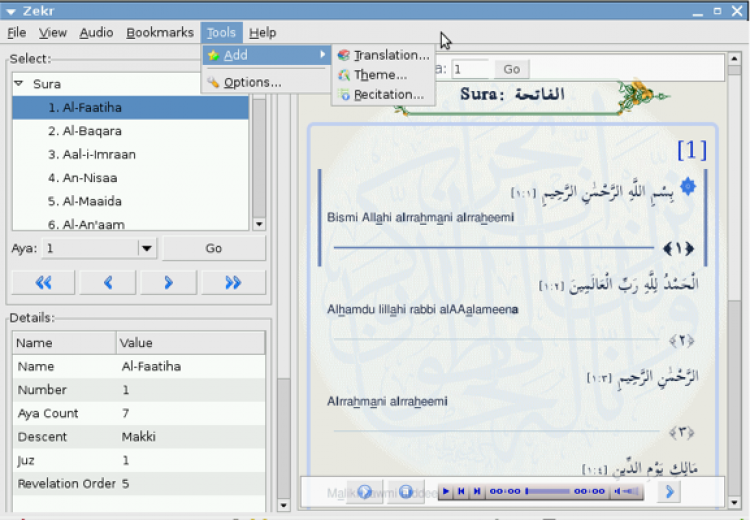Click the Name column header
Viewport: 750px width, 520px height.
click(64, 343)
